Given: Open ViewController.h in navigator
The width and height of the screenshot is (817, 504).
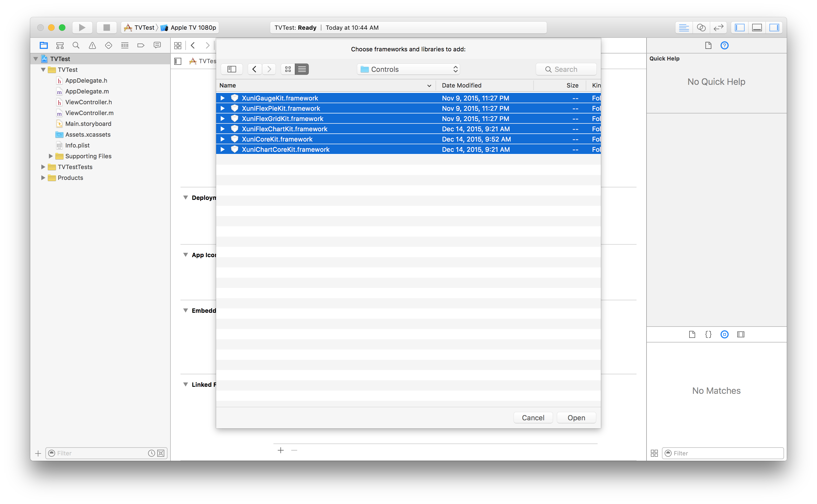Looking at the screenshot, I should tap(89, 102).
